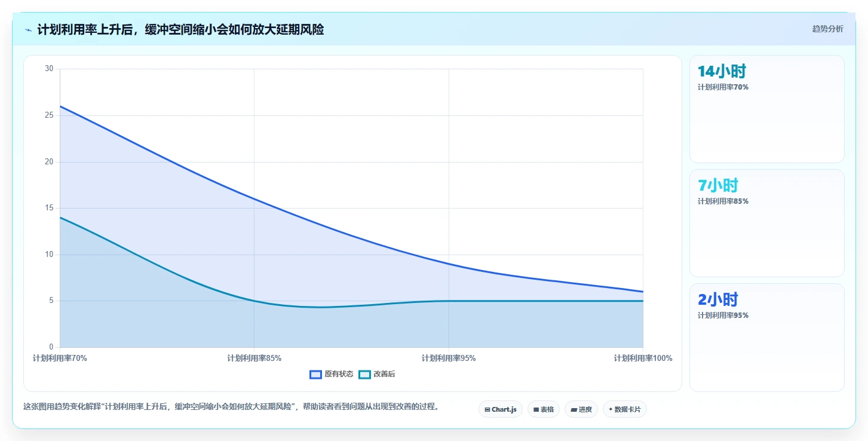Click the 表格 tag chip

tap(544, 409)
